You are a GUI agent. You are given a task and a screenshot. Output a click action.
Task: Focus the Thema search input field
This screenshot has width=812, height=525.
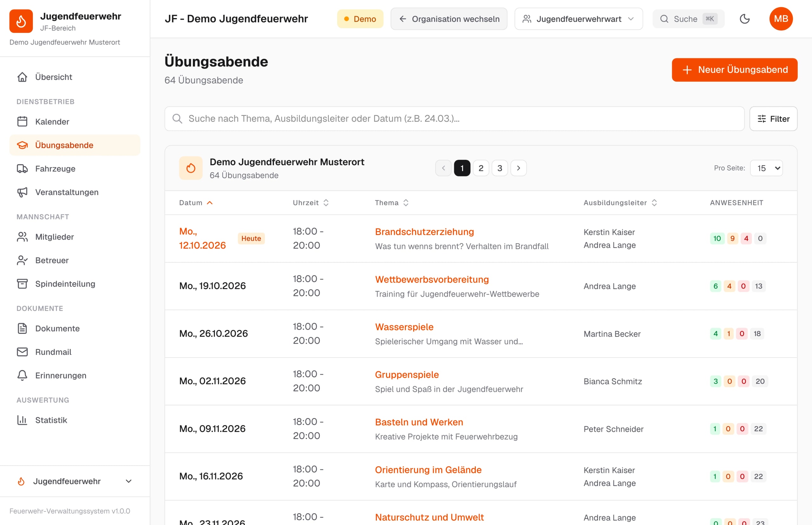454,119
